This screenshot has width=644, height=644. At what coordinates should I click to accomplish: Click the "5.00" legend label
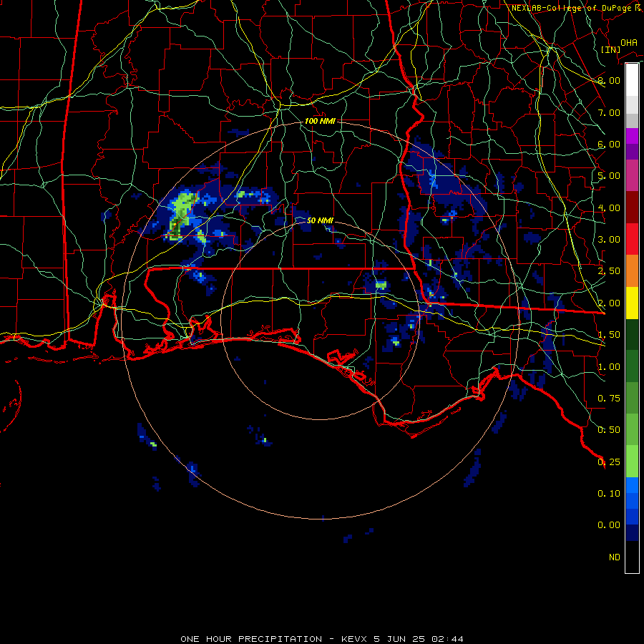[609, 176]
